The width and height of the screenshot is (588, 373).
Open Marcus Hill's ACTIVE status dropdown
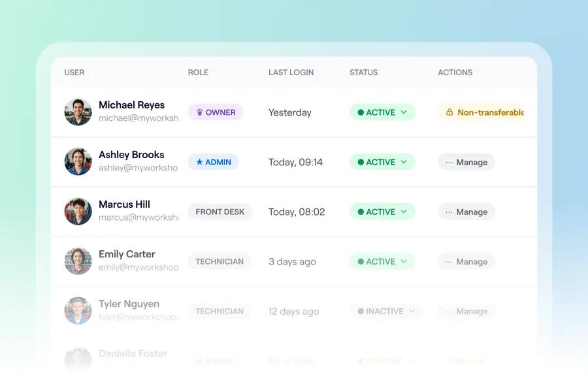point(382,212)
